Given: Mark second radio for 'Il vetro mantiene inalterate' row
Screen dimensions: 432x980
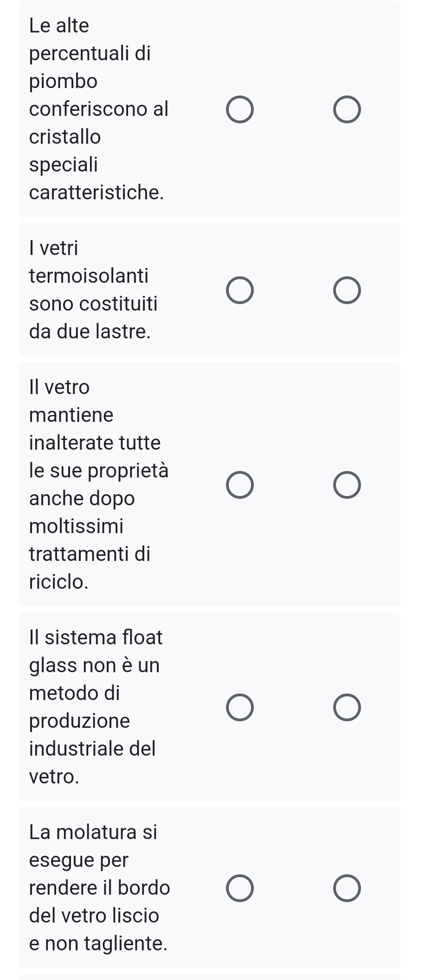Looking at the screenshot, I should [x=347, y=485].
